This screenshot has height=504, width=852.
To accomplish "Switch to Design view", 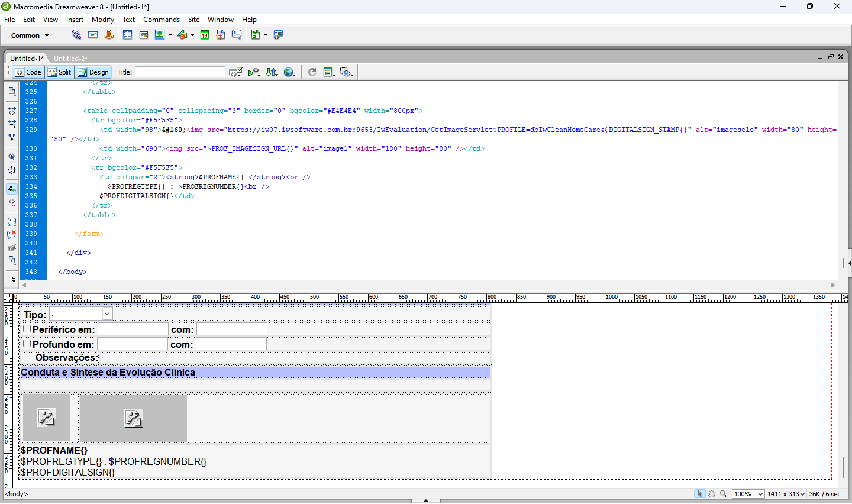I will point(93,72).
